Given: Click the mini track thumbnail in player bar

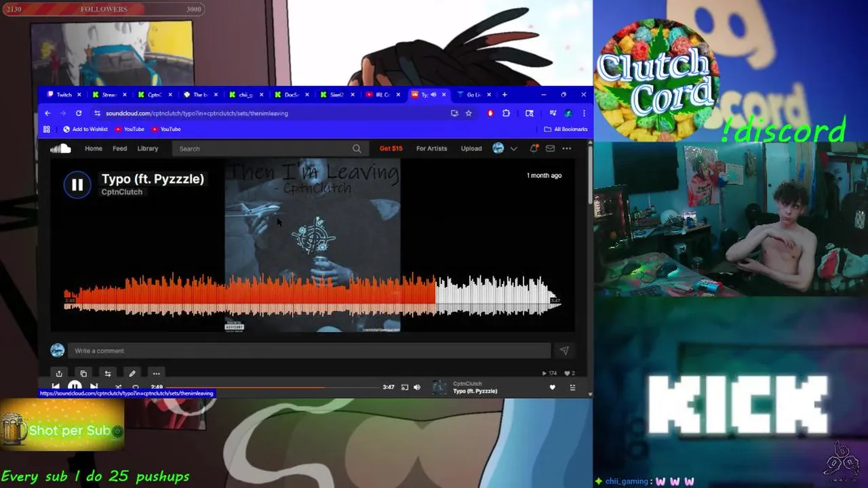Looking at the screenshot, I should point(440,387).
